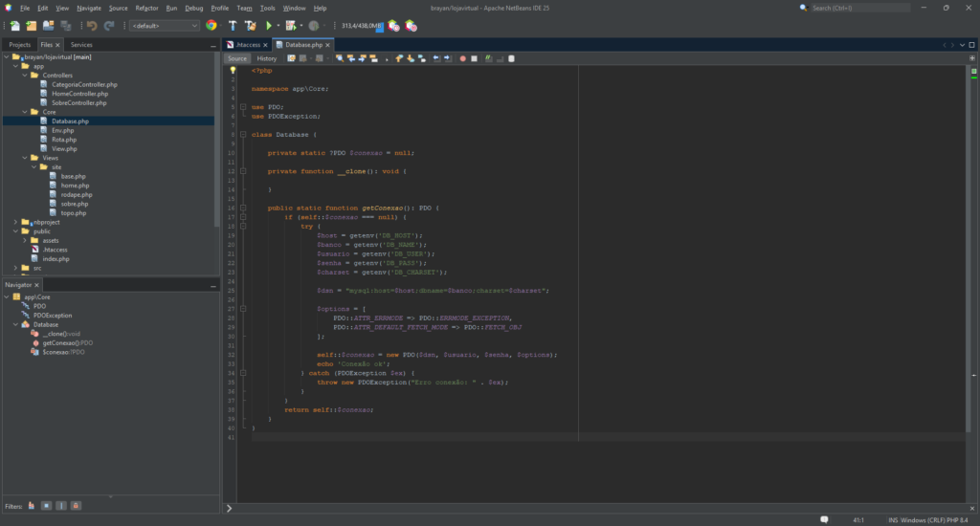Toggle Highlight Search in editor toolbar

coord(374,58)
